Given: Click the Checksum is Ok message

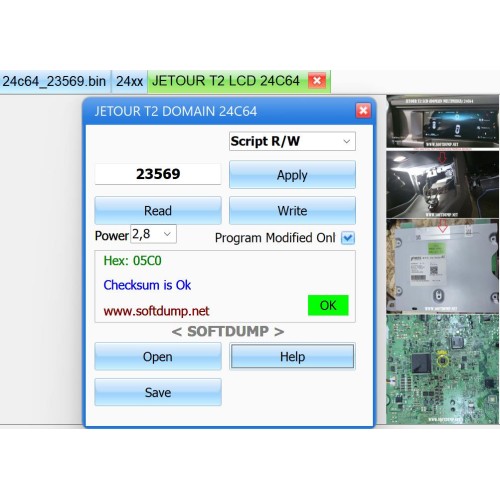Looking at the screenshot, I should pyautogui.click(x=147, y=285).
